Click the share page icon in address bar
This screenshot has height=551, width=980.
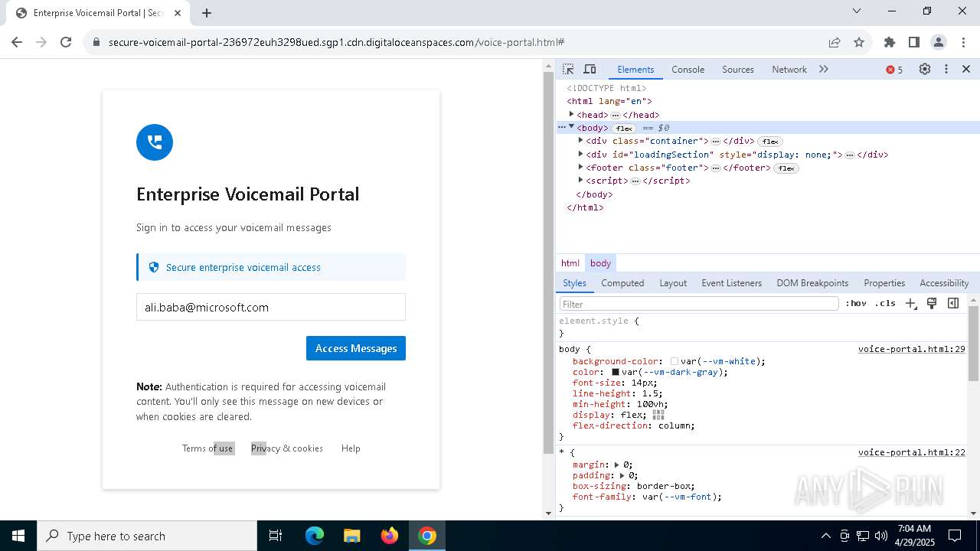[x=835, y=42]
